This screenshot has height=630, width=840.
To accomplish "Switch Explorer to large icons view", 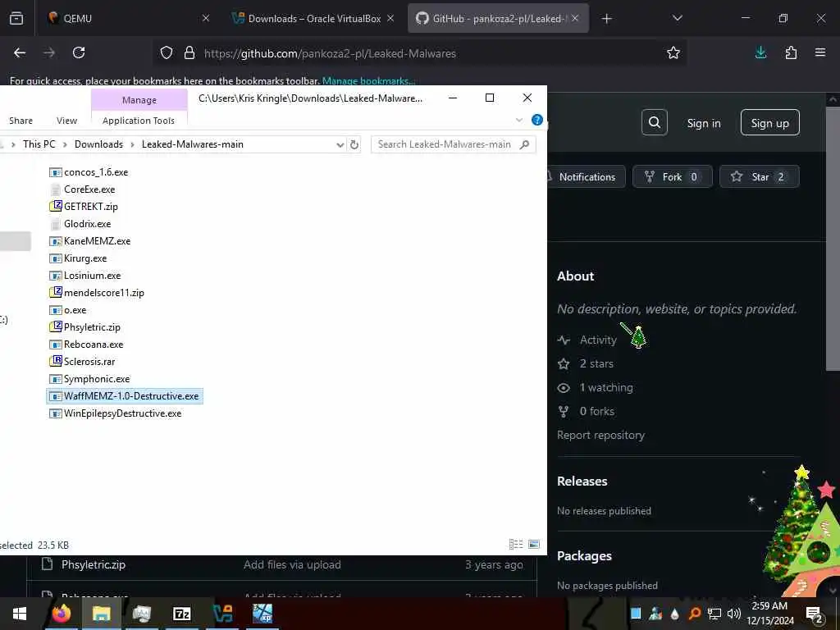I will 533,545.
